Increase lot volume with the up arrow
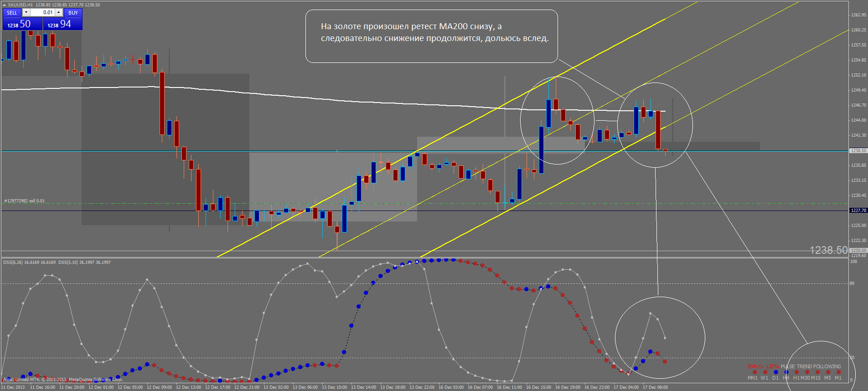The width and height of the screenshot is (868, 391). (59, 13)
